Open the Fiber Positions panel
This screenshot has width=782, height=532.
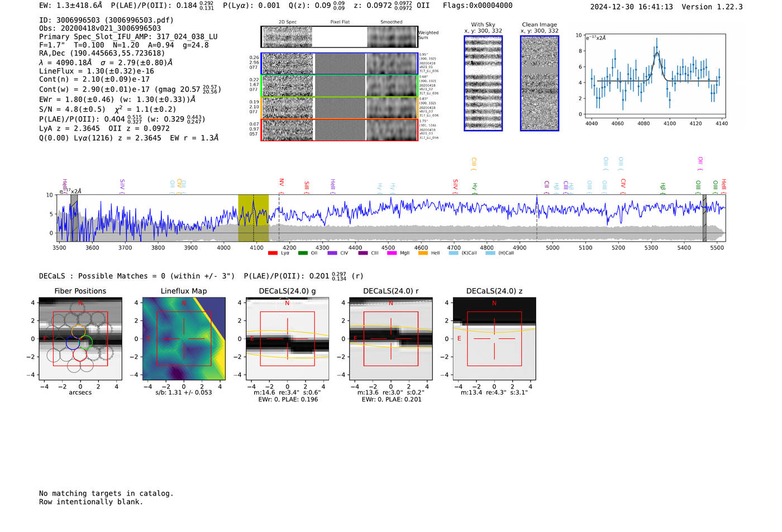[x=80, y=338]
